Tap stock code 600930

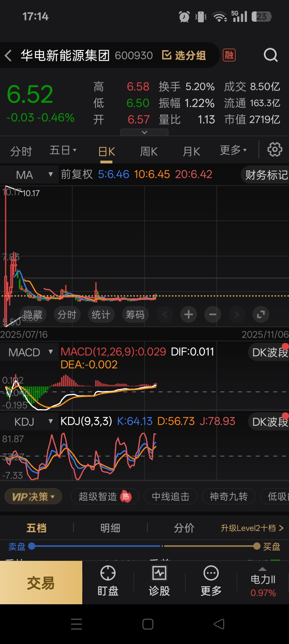pyautogui.click(x=134, y=55)
